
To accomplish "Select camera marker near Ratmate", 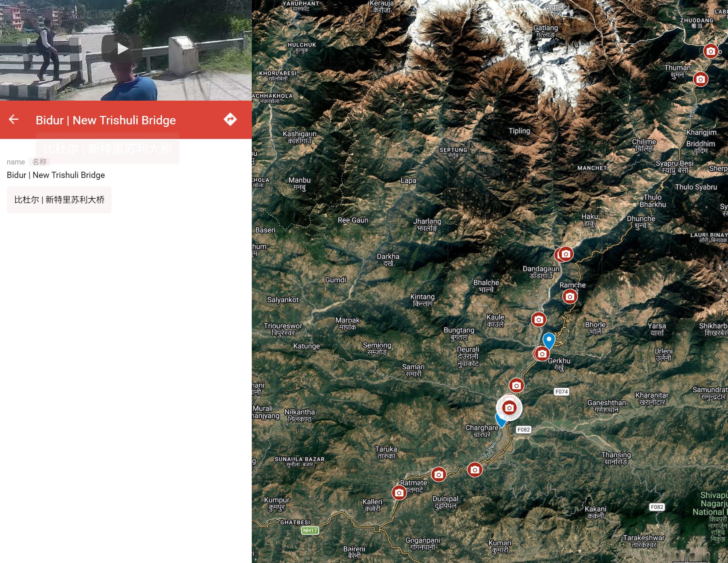I will (x=399, y=493).
